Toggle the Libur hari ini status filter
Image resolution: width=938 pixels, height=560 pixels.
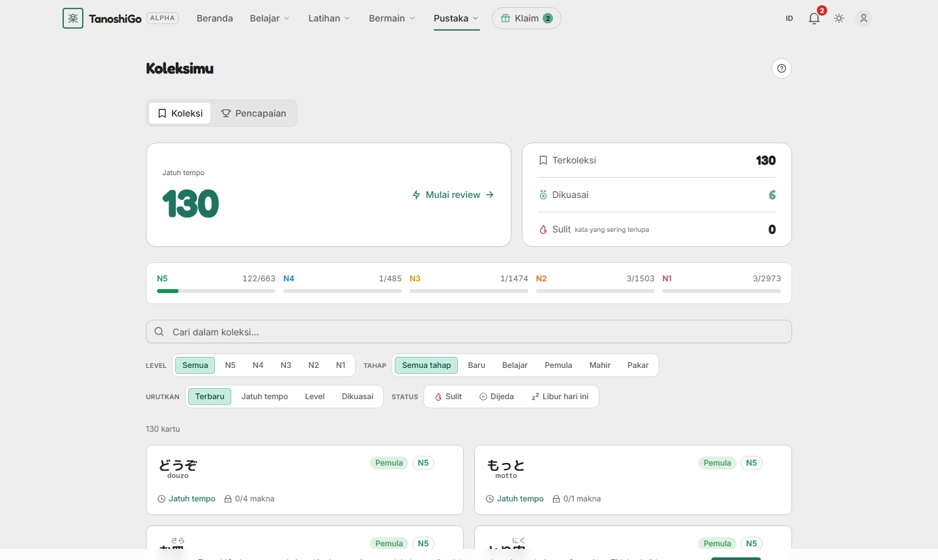point(560,397)
